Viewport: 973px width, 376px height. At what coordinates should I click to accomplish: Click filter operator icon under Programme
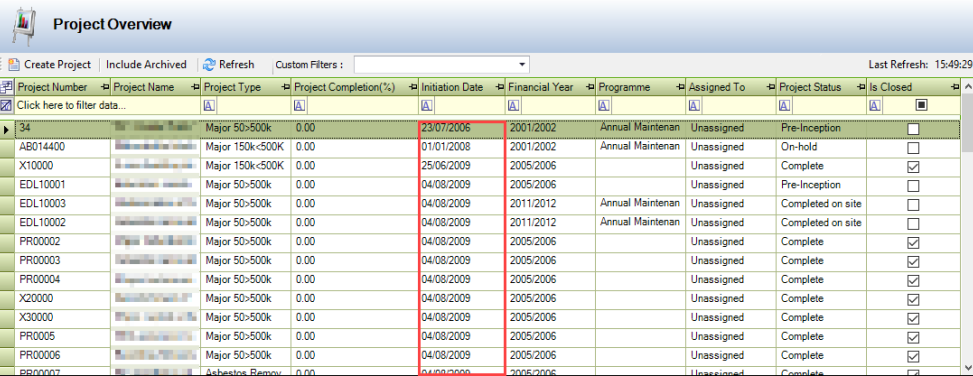tap(603, 105)
